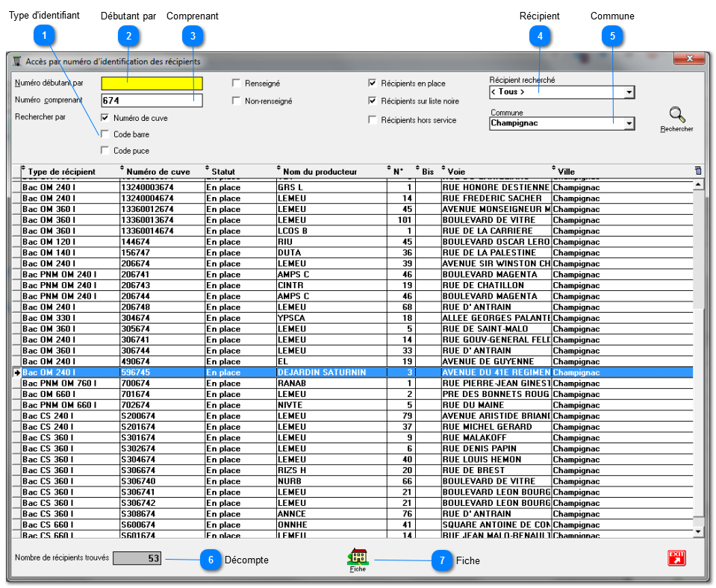The image size is (716, 588).
Task: Open the Commune dropdown list
Action: tap(629, 124)
